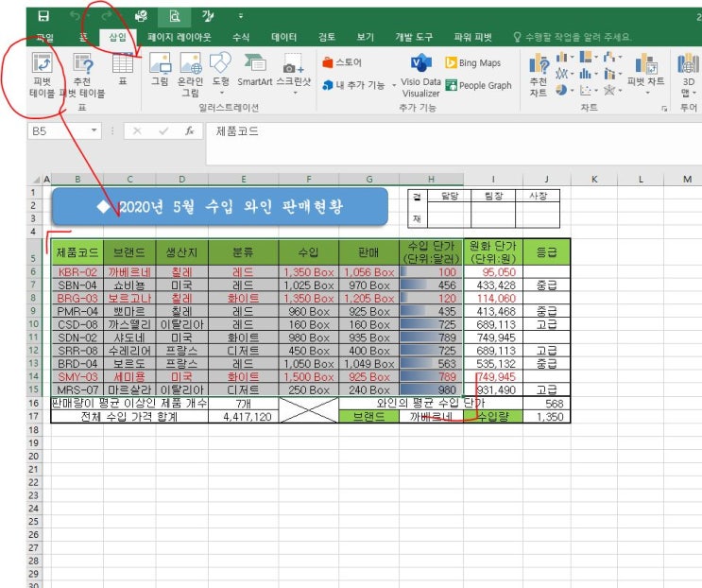The width and height of the screenshot is (702, 588).
Task: Open the waterfall chart dropdown
Action: (x=612, y=57)
